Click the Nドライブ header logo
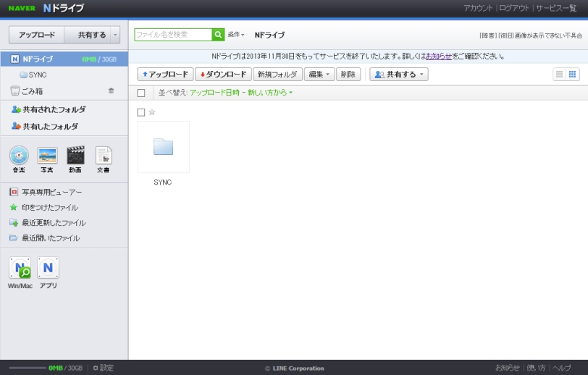Screen dimensions: 588x375 [x=64, y=8]
